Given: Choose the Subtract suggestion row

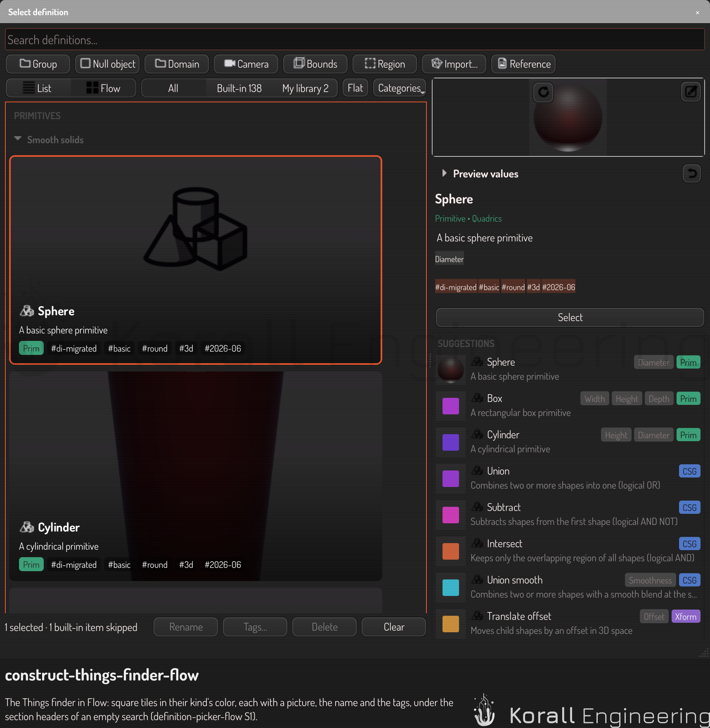Looking at the screenshot, I should (570, 514).
